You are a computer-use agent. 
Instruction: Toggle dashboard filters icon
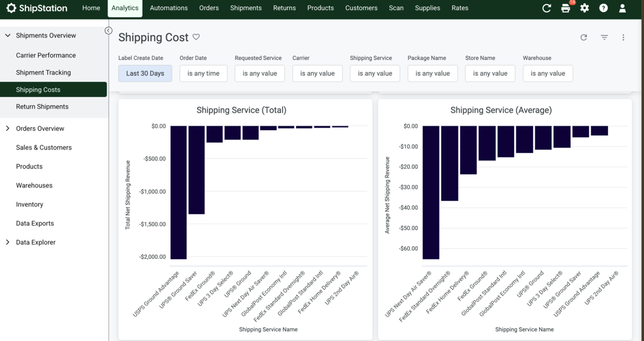pyautogui.click(x=604, y=37)
